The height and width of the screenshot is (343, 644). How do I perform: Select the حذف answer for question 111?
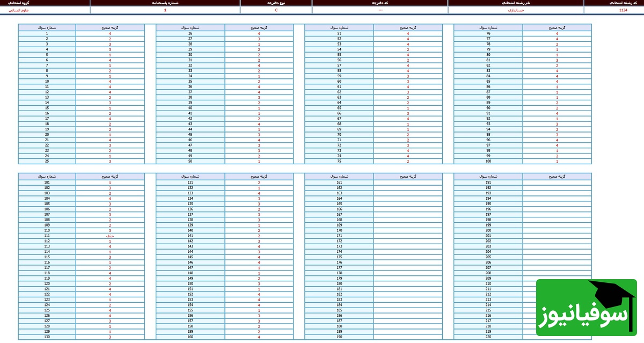click(x=110, y=236)
